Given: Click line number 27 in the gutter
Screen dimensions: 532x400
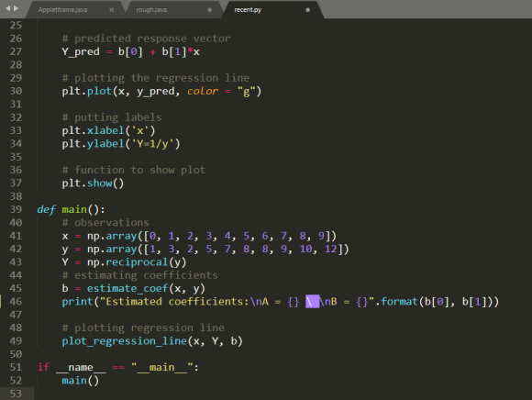Looking at the screenshot, I should tap(16, 51).
